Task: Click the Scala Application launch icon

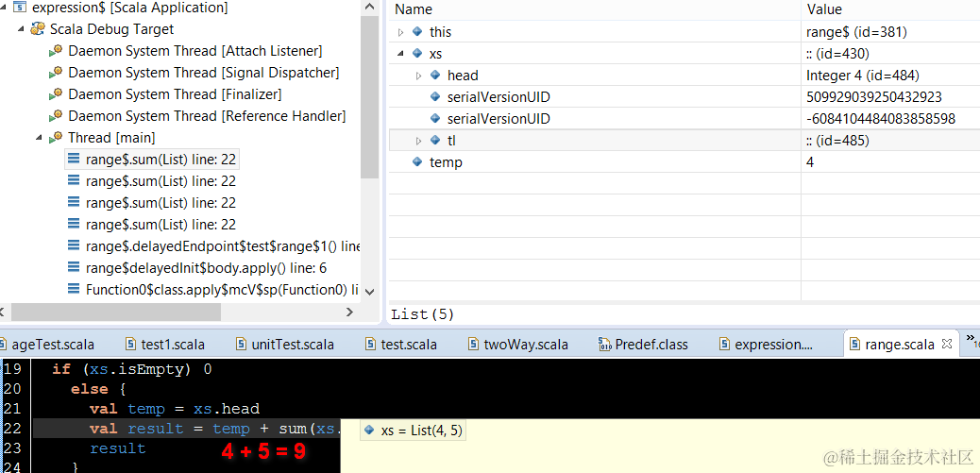Action: point(20,8)
